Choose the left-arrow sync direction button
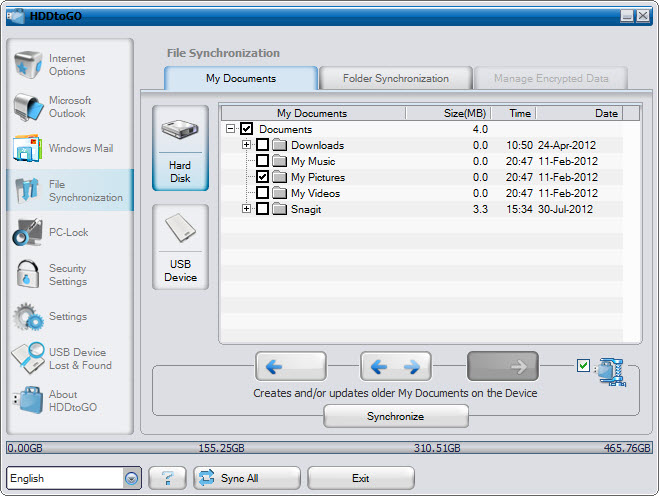This screenshot has height=496, width=659. click(x=291, y=367)
